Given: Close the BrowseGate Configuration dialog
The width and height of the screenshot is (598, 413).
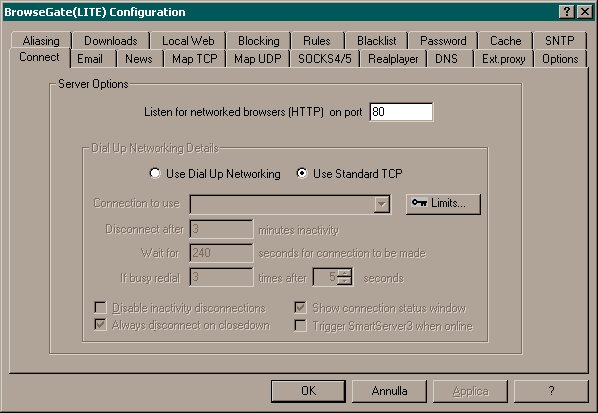Looking at the screenshot, I should (x=585, y=12).
